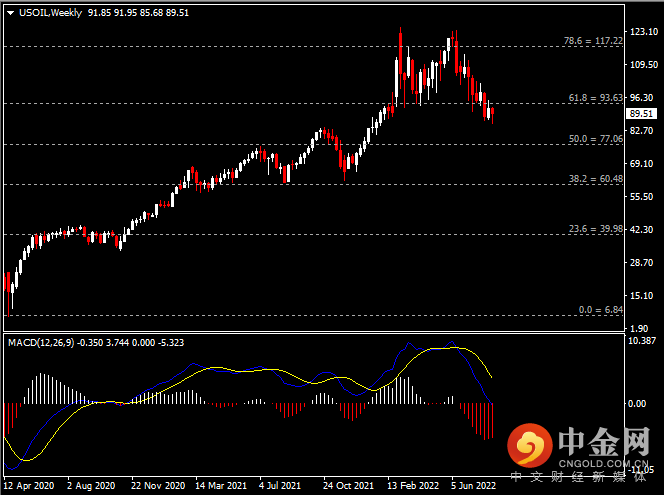Click the 38.2 = 60.48 Fibonacci label
The image size is (664, 495).
pos(595,179)
